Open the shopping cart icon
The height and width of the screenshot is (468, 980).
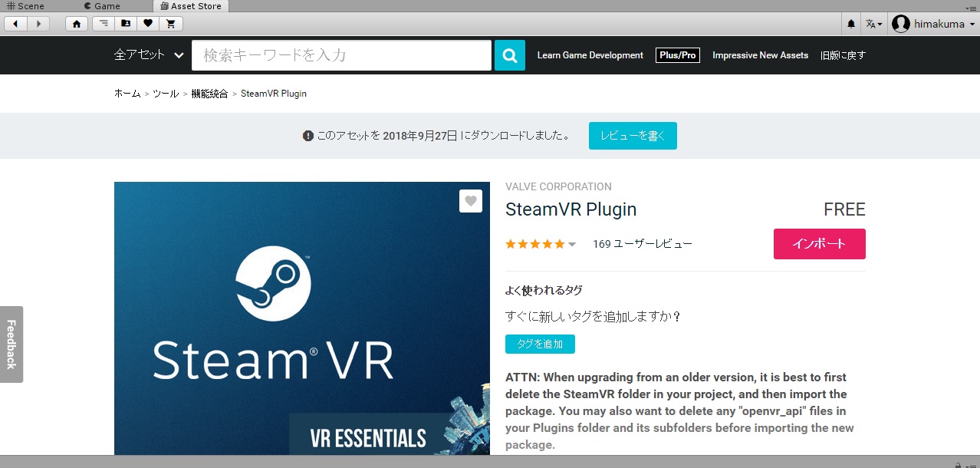(x=170, y=24)
